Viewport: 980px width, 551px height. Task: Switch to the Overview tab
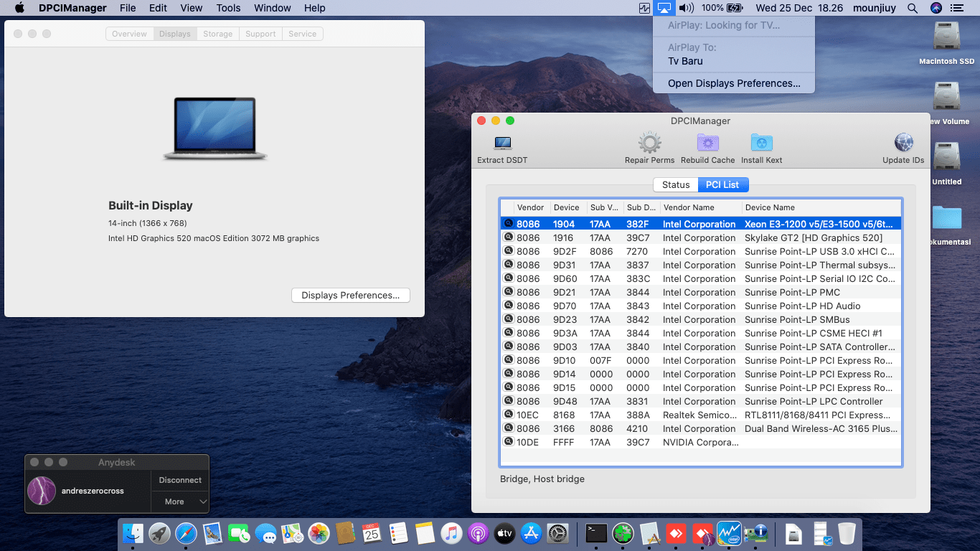tap(129, 34)
